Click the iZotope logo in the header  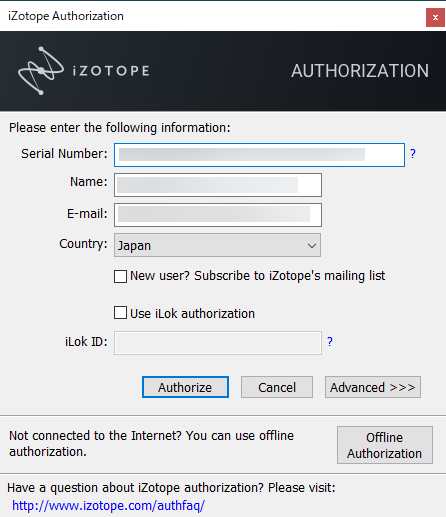tap(84, 71)
